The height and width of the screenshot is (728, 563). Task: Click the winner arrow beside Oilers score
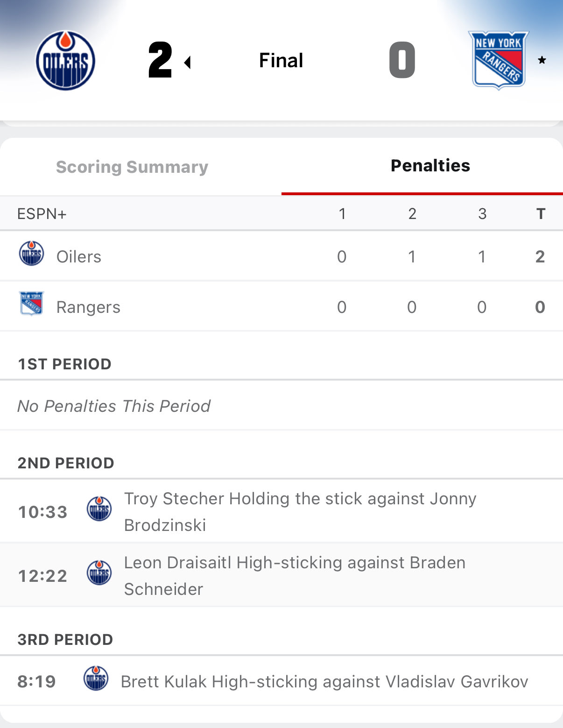click(188, 62)
